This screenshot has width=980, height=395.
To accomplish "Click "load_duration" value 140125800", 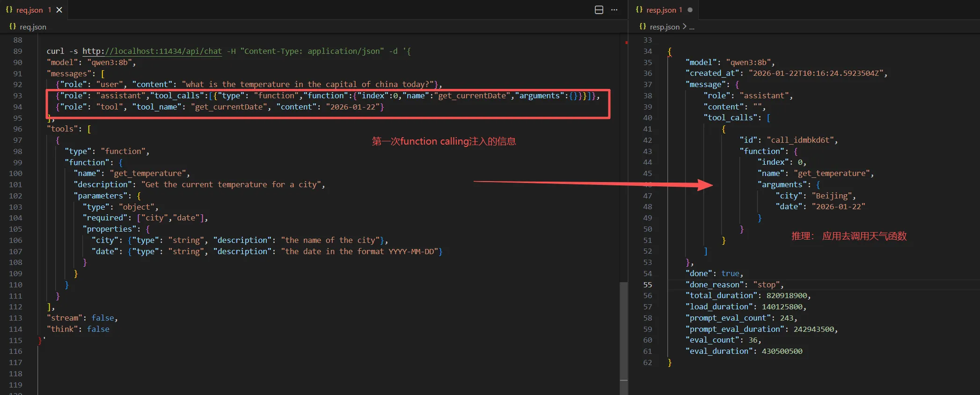I will 782,307.
